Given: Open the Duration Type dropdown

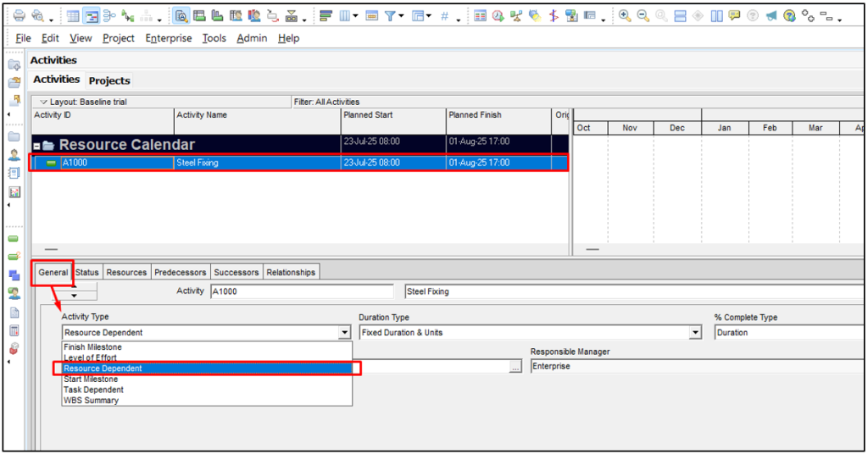Looking at the screenshot, I should 695,333.
